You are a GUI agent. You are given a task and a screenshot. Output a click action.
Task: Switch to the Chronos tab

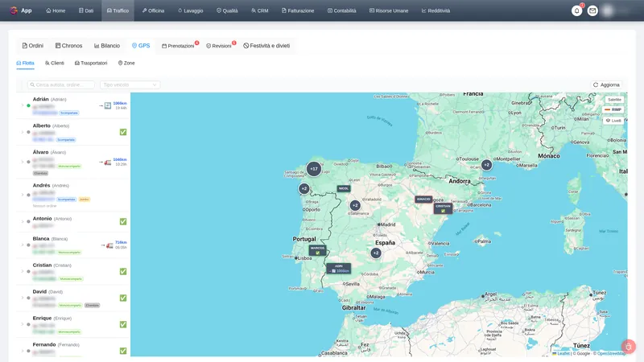point(69,46)
